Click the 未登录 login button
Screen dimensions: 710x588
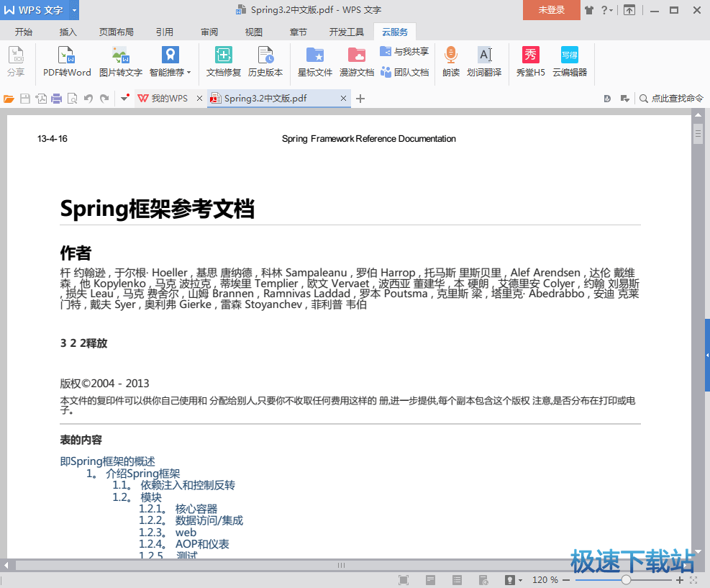coord(552,10)
